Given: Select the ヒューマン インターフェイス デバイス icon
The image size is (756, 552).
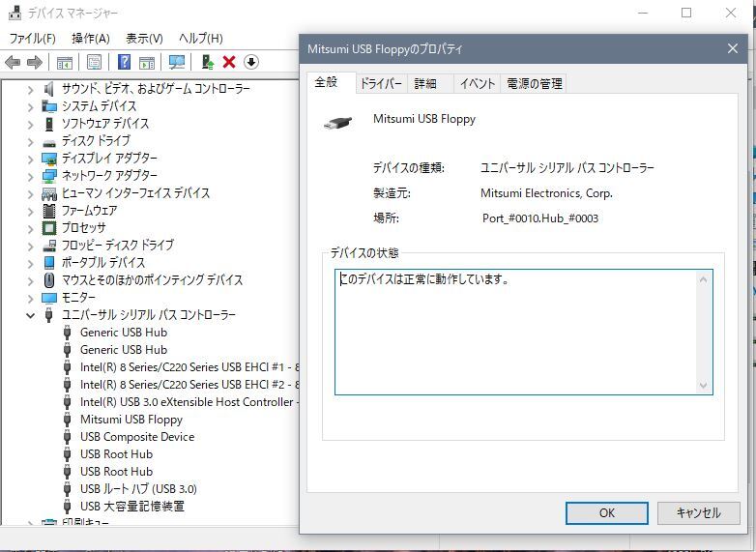Looking at the screenshot, I should pyautogui.click(x=49, y=193).
